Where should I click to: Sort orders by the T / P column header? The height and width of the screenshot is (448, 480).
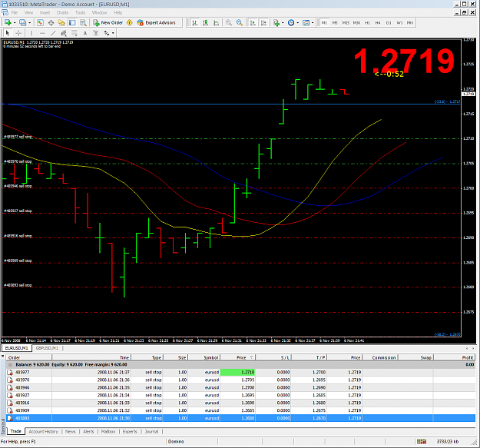pos(310,357)
